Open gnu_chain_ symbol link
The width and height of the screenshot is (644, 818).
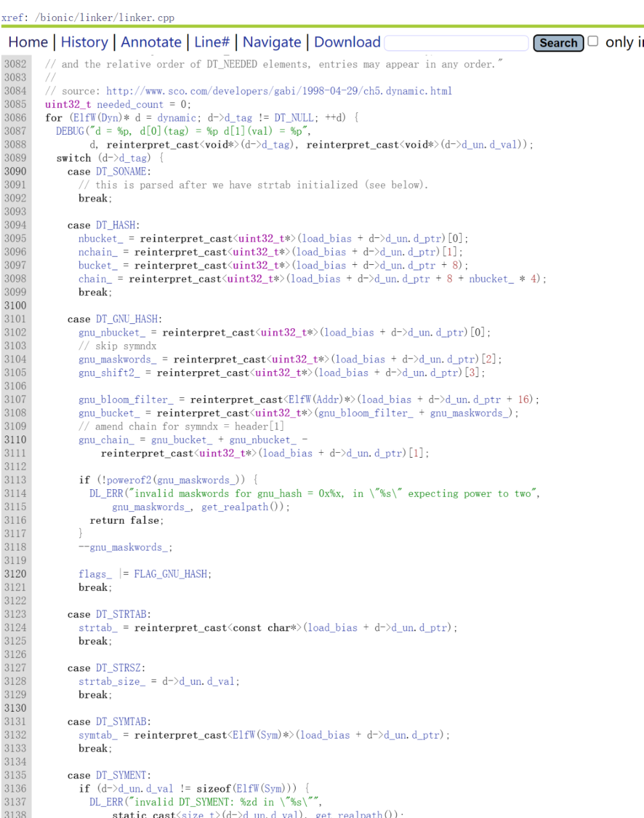coord(106,440)
